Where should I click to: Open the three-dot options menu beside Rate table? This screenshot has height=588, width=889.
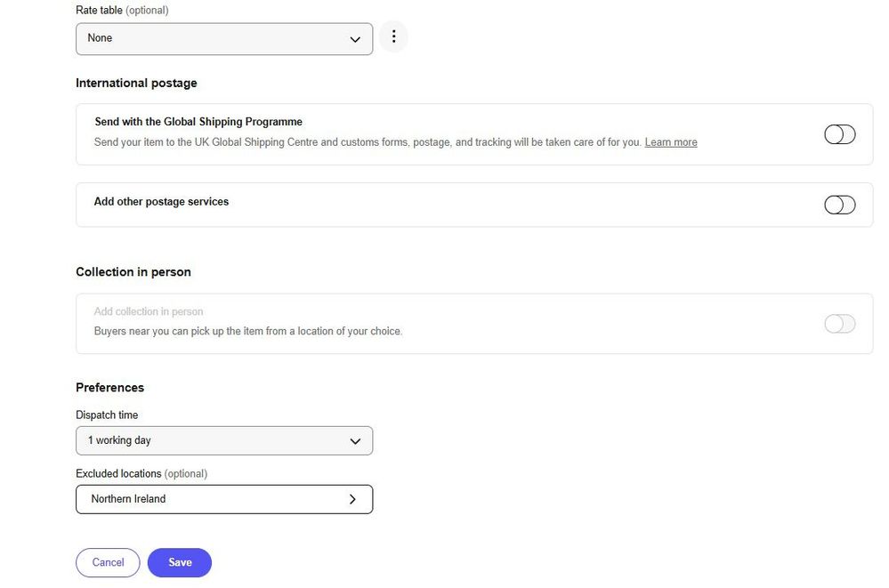(393, 36)
